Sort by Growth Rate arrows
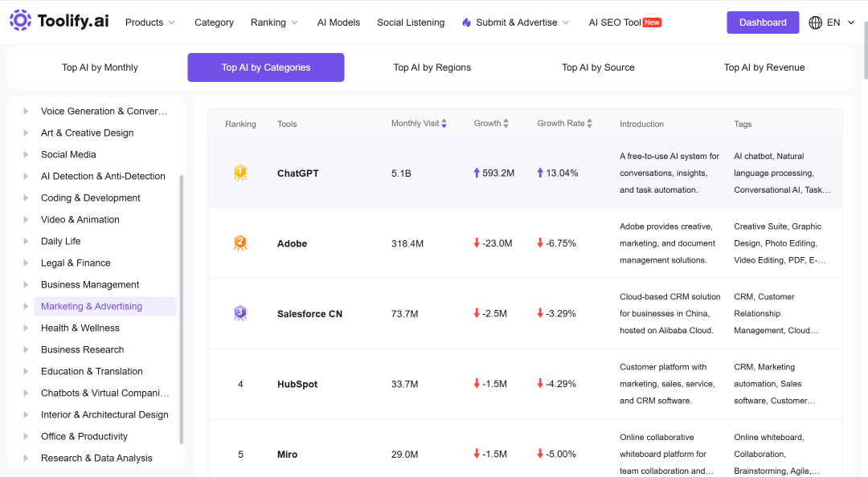 pos(590,124)
